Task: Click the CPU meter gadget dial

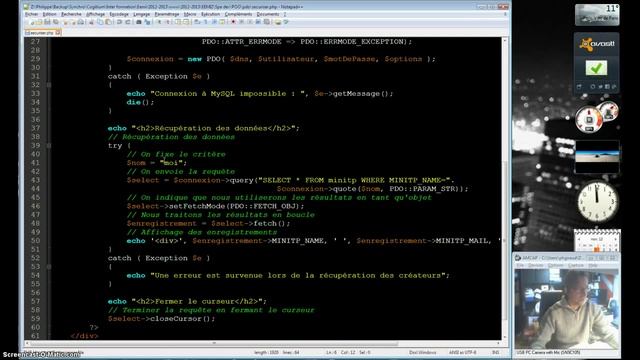Action: (x=589, y=120)
